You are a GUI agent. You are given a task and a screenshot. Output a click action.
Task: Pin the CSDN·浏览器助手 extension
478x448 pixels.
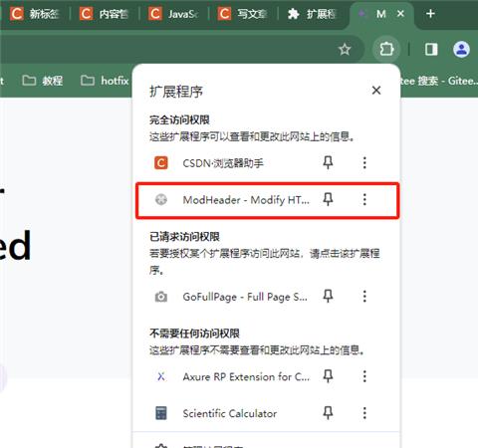(328, 162)
